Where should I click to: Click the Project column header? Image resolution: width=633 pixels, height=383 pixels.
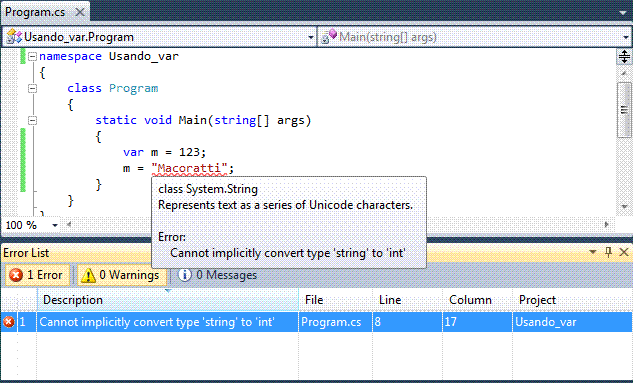tap(572, 300)
